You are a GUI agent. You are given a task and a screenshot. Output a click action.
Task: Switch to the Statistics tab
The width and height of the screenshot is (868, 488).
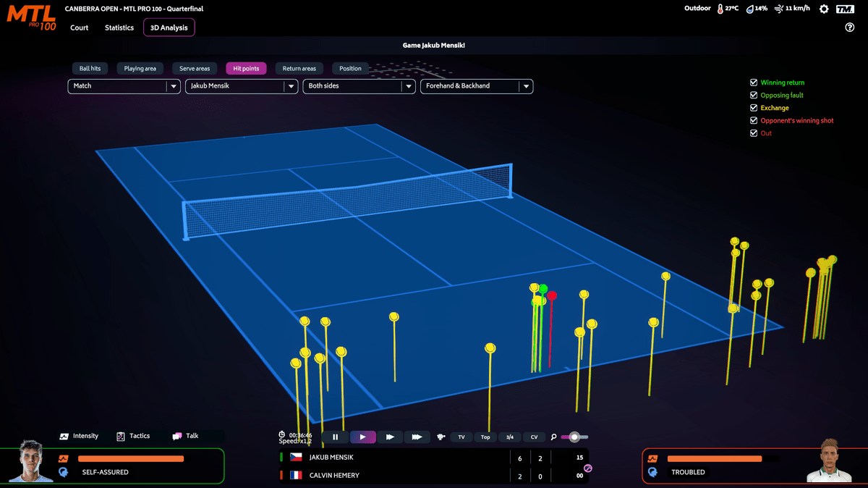pos(119,28)
